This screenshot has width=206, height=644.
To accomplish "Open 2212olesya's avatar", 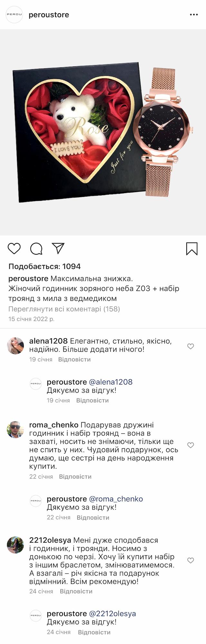I will (15, 545).
